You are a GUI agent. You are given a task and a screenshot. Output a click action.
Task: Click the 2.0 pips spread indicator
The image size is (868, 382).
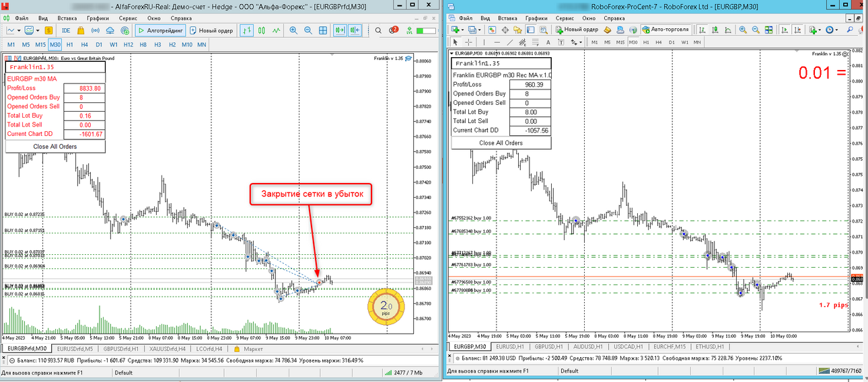[x=385, y=307]
